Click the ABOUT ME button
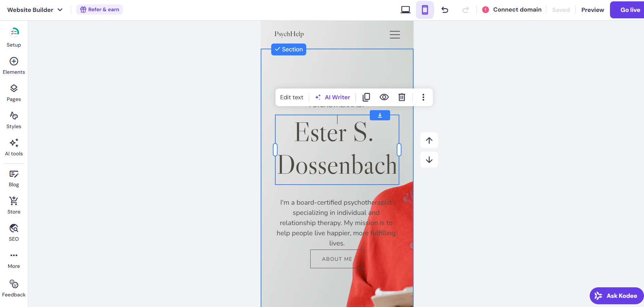The image size is (644, 307). [337, 259]
